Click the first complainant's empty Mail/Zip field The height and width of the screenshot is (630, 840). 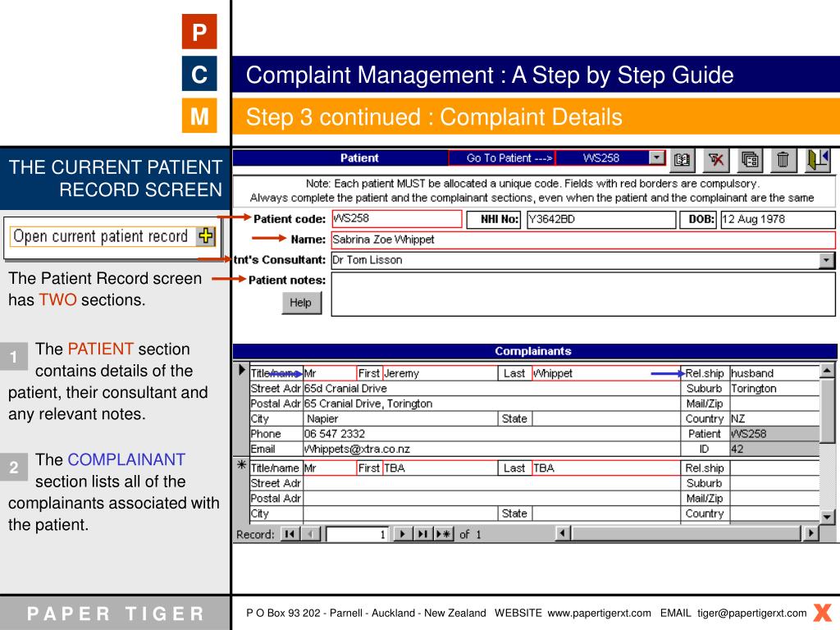click(774, 404)
